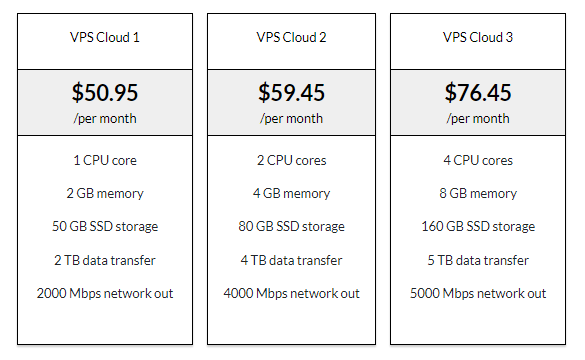Click 2 GB memory text

click(x=105, y=193)
